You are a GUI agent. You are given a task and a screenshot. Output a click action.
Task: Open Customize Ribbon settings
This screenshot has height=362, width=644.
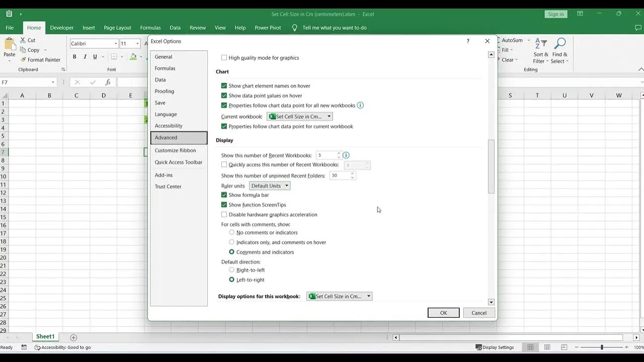coord(176,150)
